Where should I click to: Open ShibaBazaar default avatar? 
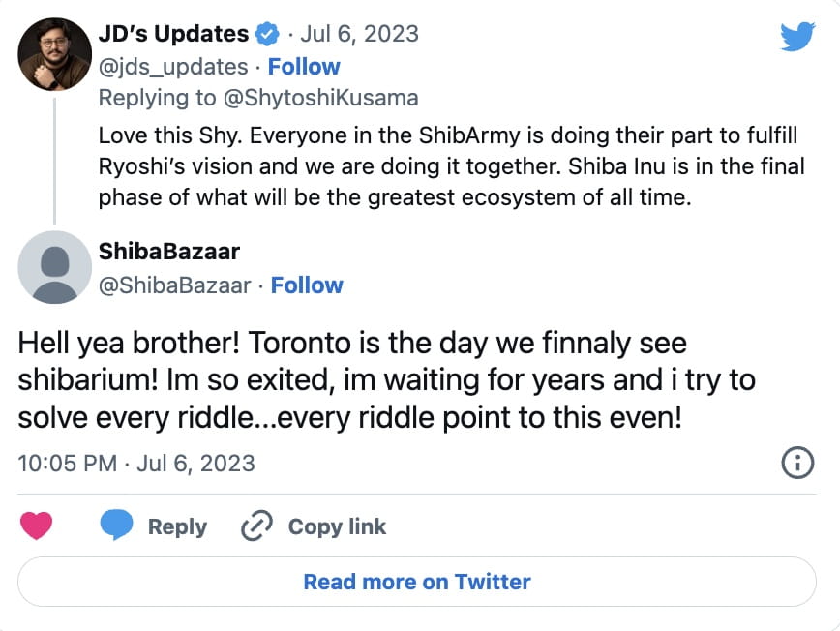pos(55,267)
